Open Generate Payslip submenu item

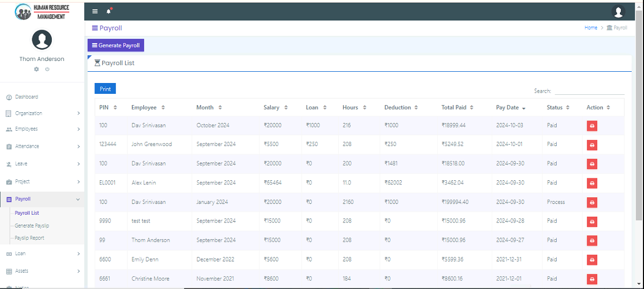coord(32,225)
